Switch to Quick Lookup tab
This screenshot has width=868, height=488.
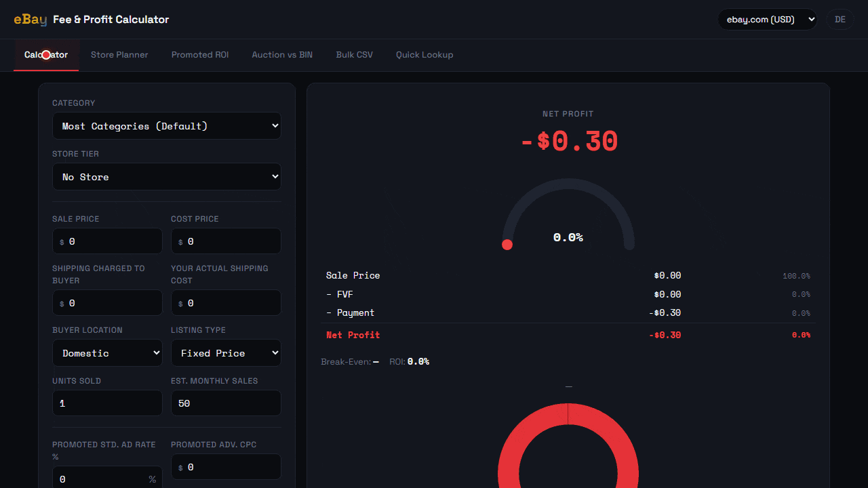(425, 55)
